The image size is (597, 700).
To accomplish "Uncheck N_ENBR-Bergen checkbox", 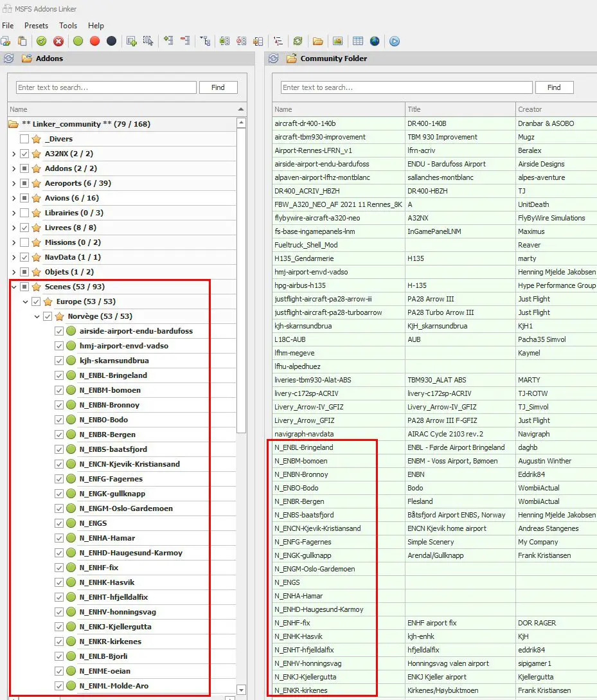I will (59, 435).
